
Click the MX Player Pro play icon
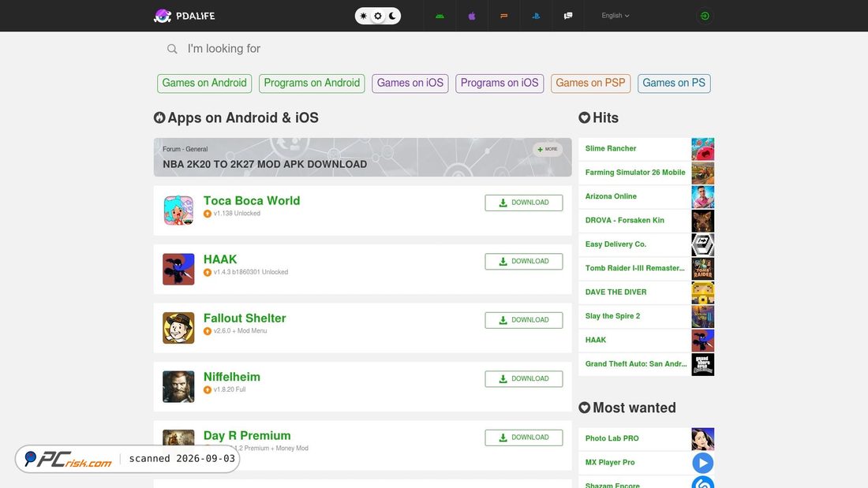702,463
